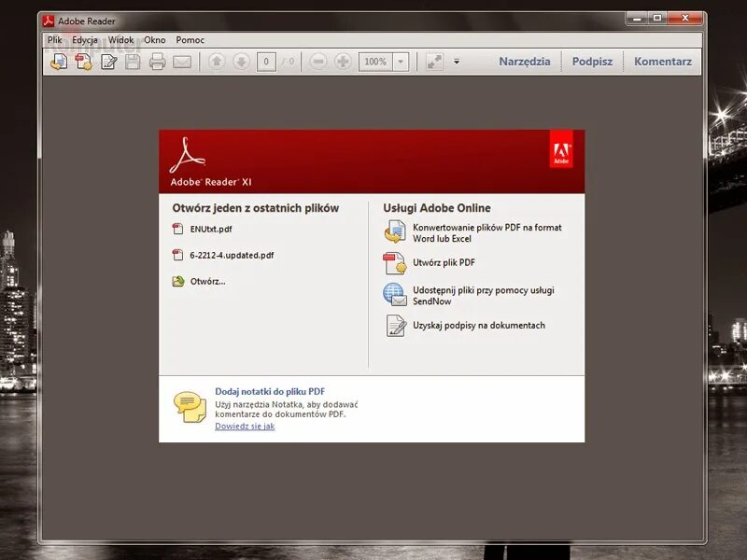Open the Komentarz pane
The height and width of the screenshot is (560, 747).
pos(663,62)
